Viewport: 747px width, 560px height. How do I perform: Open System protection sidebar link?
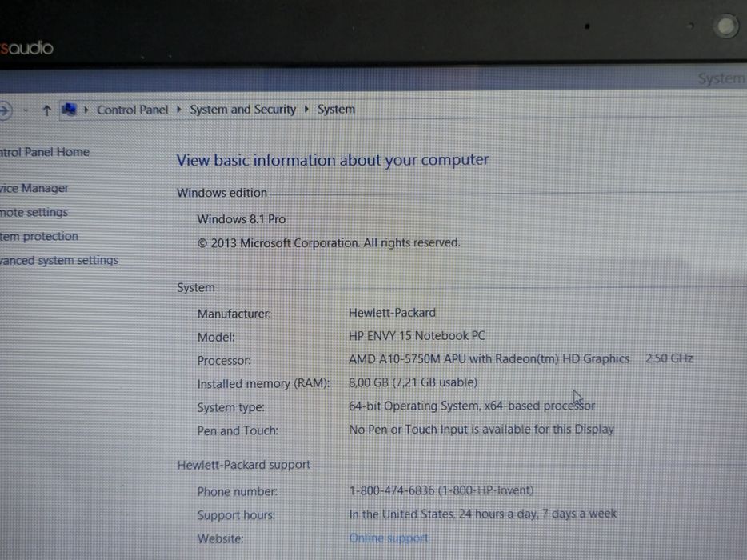39,236
